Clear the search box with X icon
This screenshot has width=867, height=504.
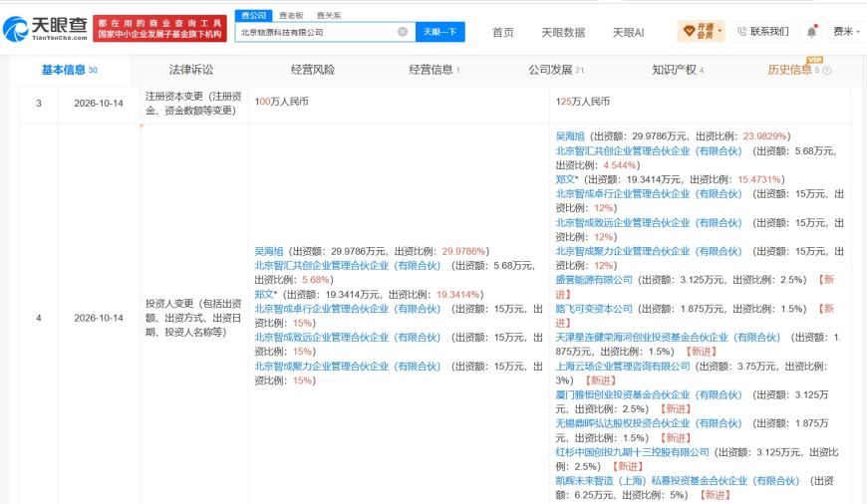click(x=403, y=32)
